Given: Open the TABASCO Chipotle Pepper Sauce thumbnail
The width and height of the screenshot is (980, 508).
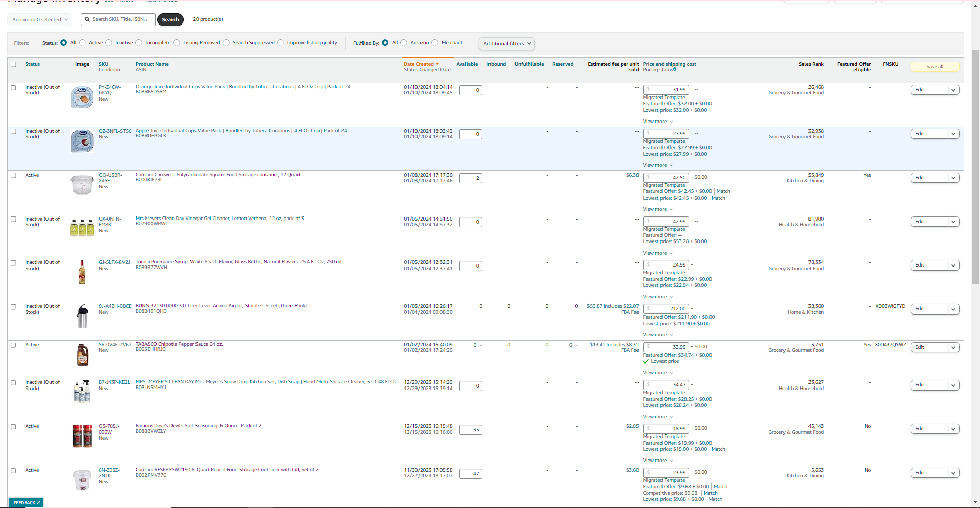Looking at the screenshot, I should (82, 354).
